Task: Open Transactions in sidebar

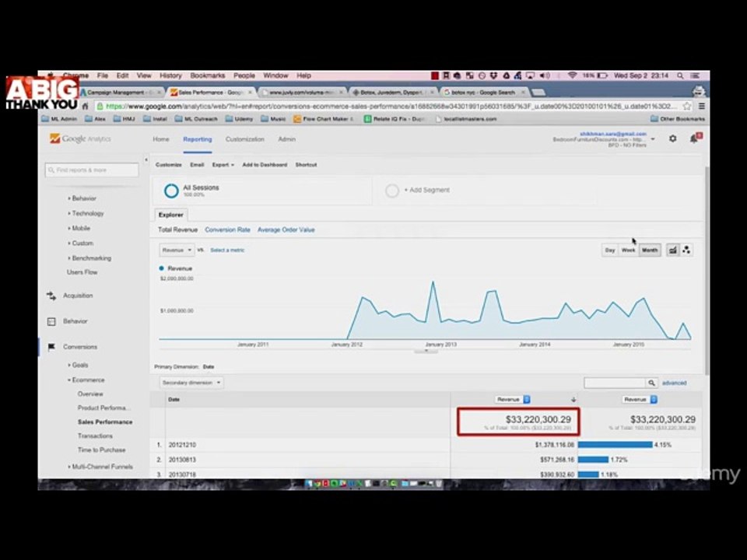Action: (x=95, y=436)
